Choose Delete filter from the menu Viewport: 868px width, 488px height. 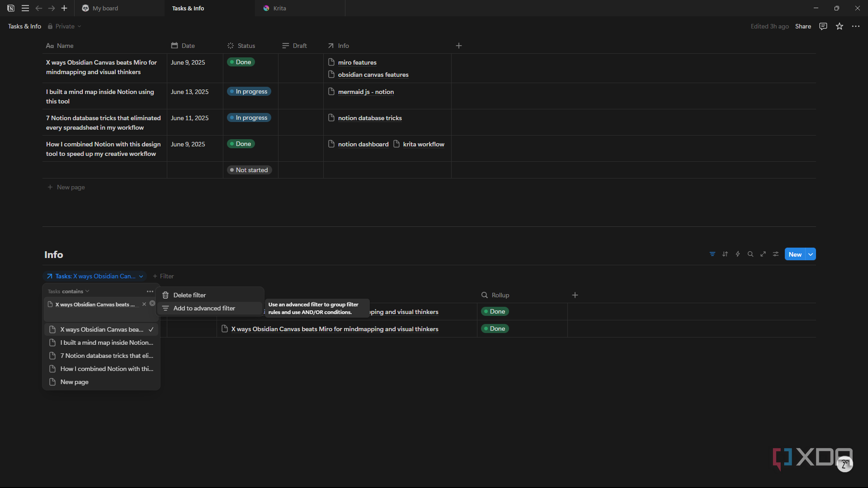210,295
